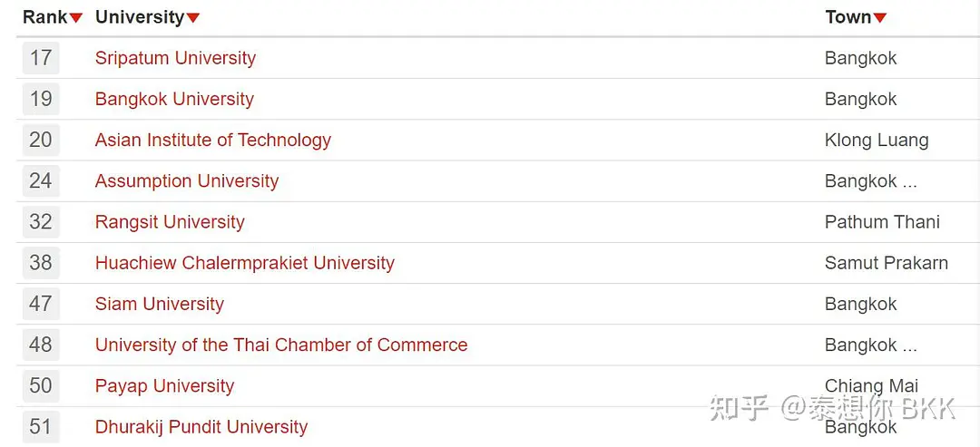
Task: Click the Rank column sort arrow
Action: (x=75, y=18)
